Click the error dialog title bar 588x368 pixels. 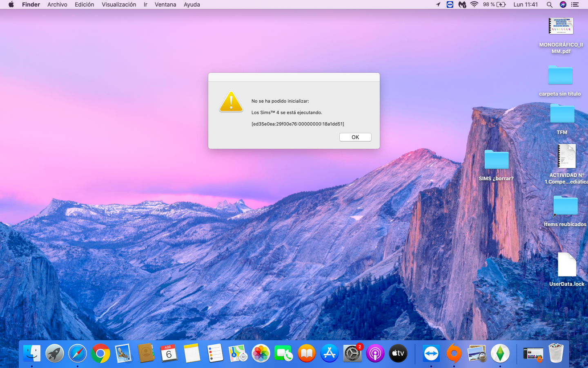[294, 77]
